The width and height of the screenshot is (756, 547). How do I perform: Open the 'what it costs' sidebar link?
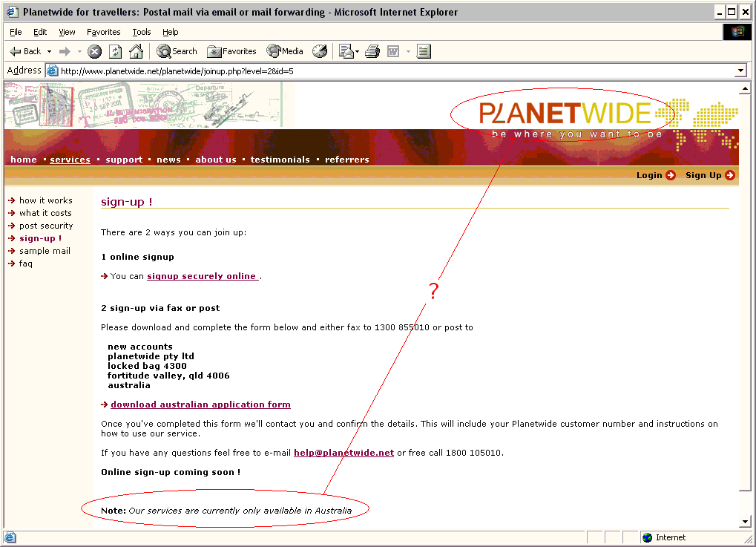[45, 213]
